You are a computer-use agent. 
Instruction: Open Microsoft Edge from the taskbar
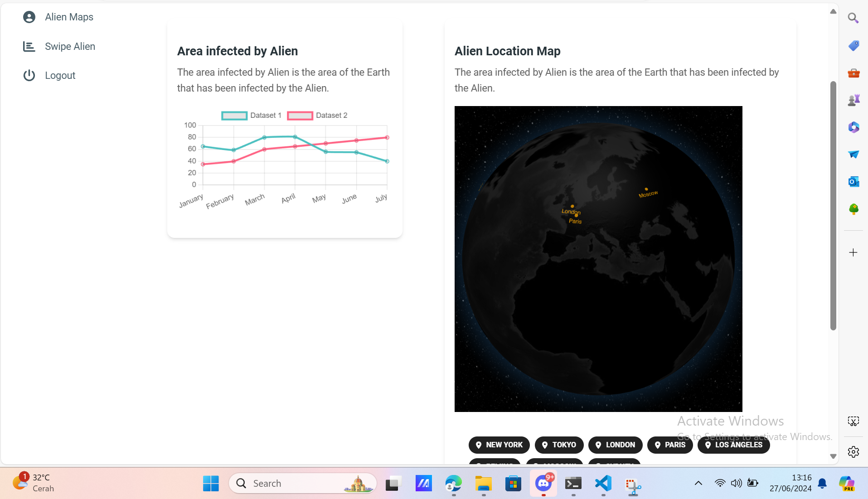tap(453, 483)
